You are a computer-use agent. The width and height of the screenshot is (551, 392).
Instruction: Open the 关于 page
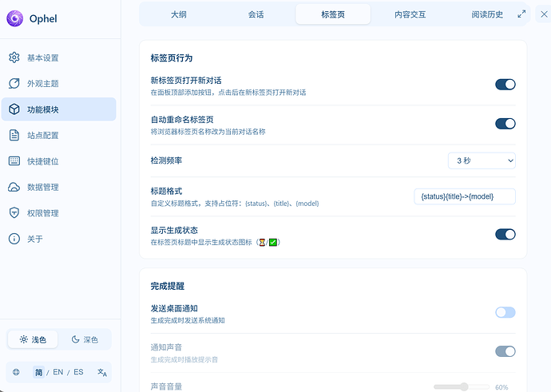58,240
